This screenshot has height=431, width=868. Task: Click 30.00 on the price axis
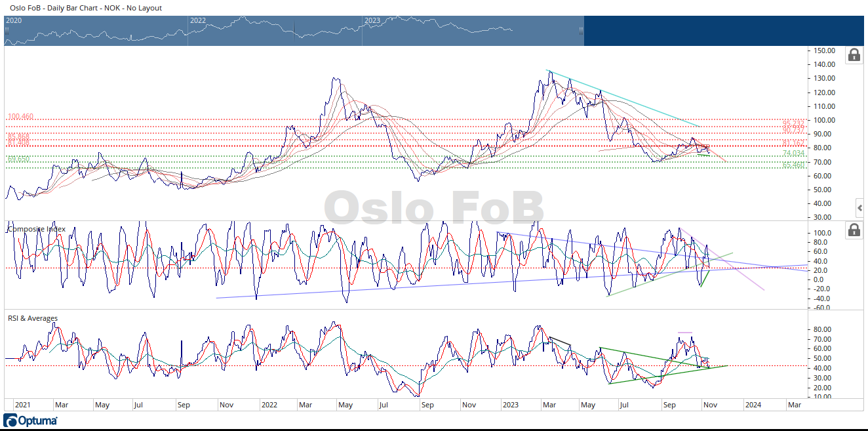tap(823, 217)
